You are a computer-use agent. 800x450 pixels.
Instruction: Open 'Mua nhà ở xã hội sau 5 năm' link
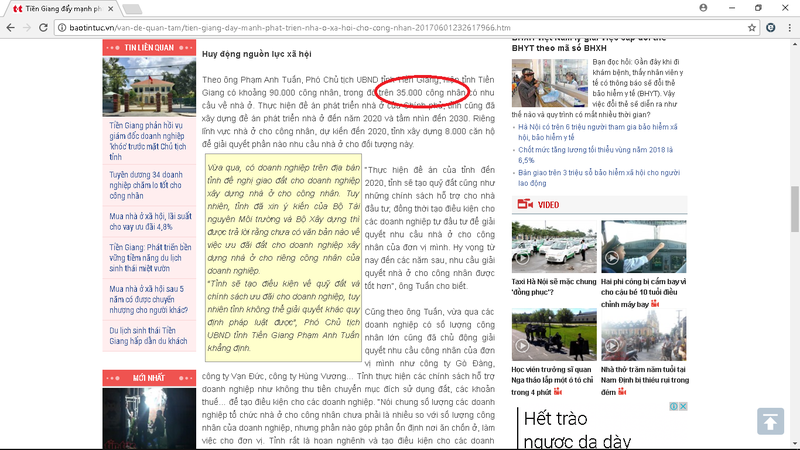tap(148, 299)
